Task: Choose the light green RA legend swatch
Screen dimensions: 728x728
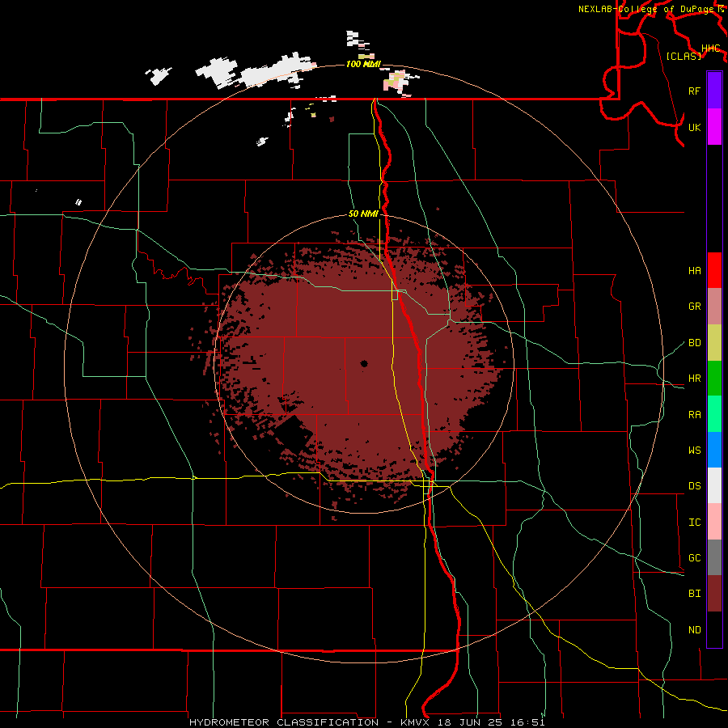Action: pos(714,414)
